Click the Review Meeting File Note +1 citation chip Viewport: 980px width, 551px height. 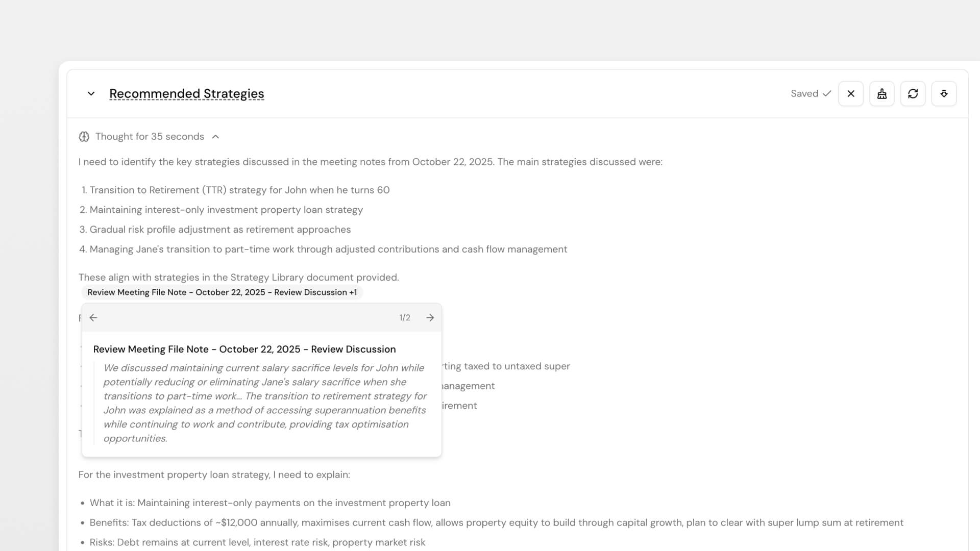(x=222, y=292)
